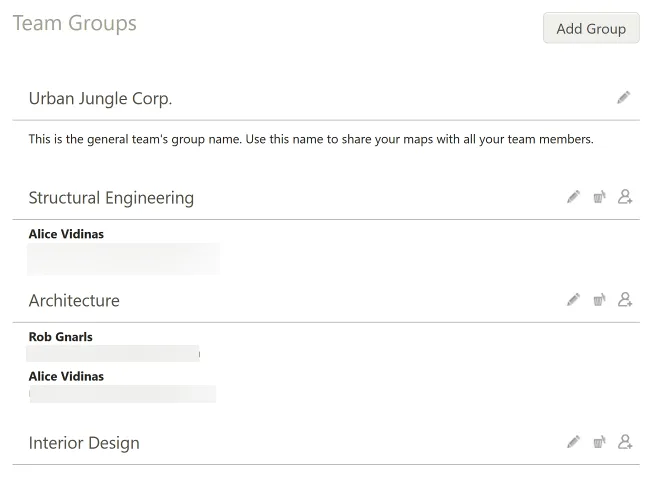The height and width of the screenshot is (486, 650).
Task: Select the Interior Design group heading
Action: 84,443
